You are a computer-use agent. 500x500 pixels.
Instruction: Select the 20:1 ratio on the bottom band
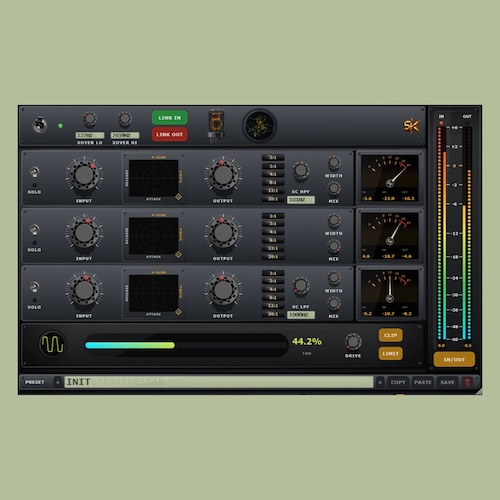tap(273, 314)
